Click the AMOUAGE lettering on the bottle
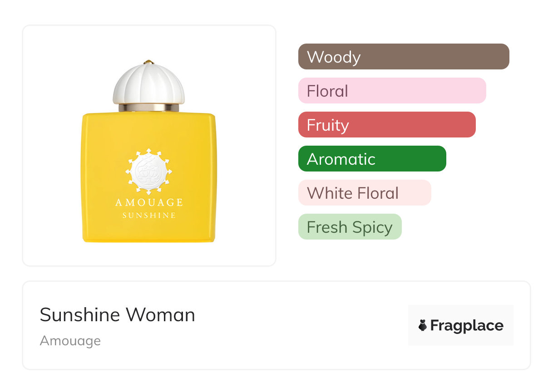 click(x=149, y=202)
